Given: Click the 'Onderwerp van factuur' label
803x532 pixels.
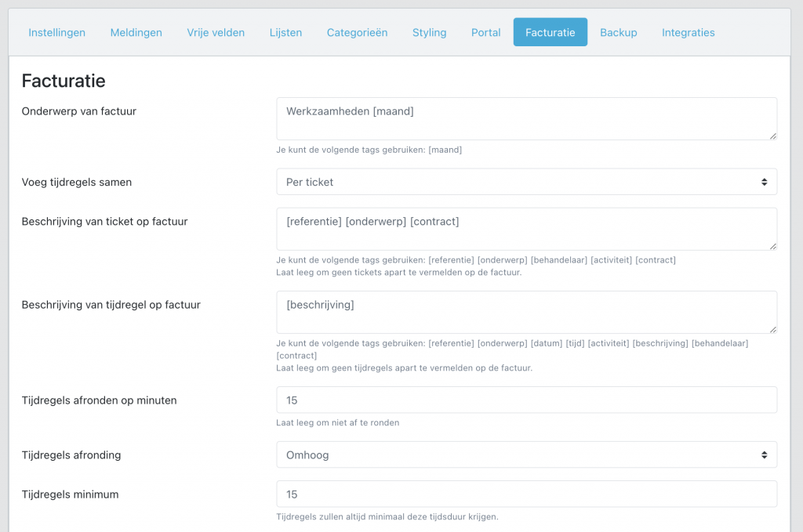Looking at the screenshot, I should tap(79, 111).
